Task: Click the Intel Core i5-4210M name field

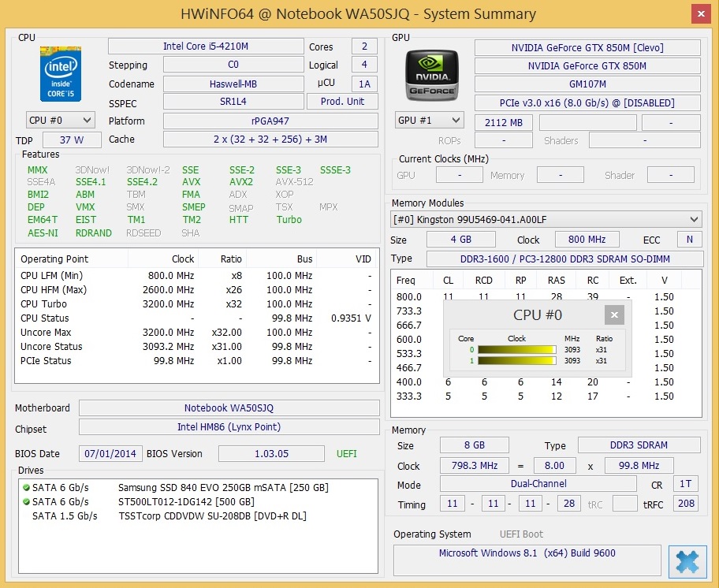Action: coord(206,47)
